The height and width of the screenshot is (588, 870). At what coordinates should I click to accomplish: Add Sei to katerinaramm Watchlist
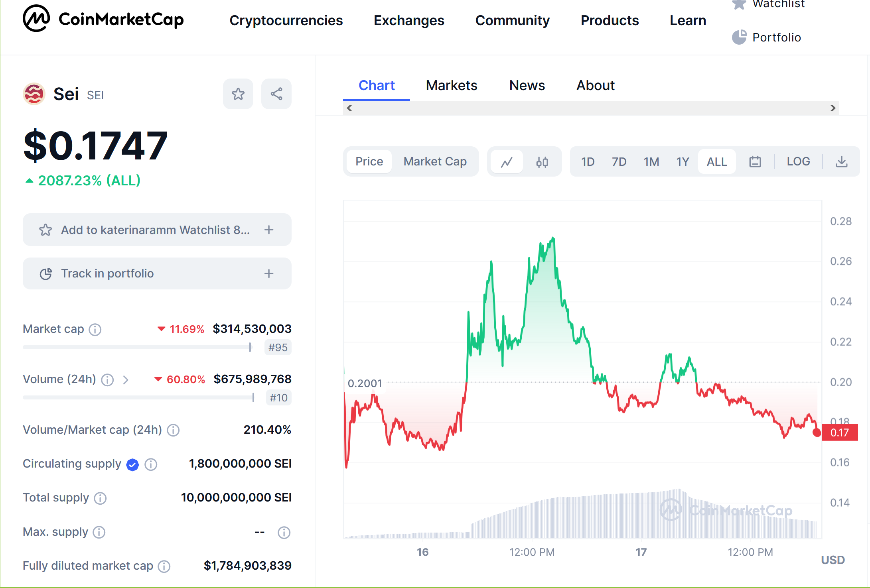(157, 230)
